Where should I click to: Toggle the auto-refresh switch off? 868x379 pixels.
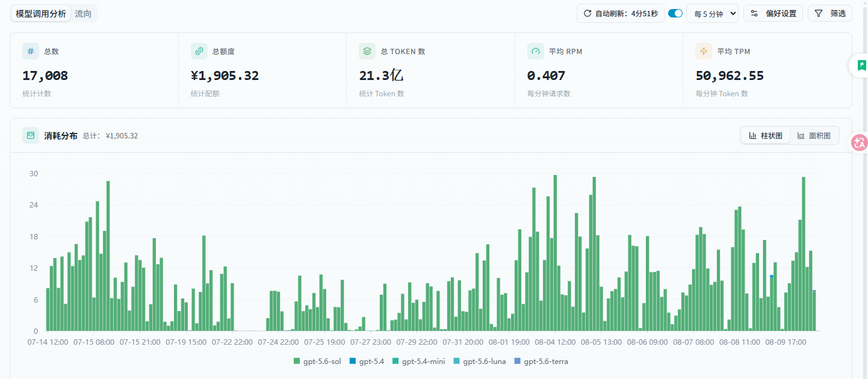675,13
